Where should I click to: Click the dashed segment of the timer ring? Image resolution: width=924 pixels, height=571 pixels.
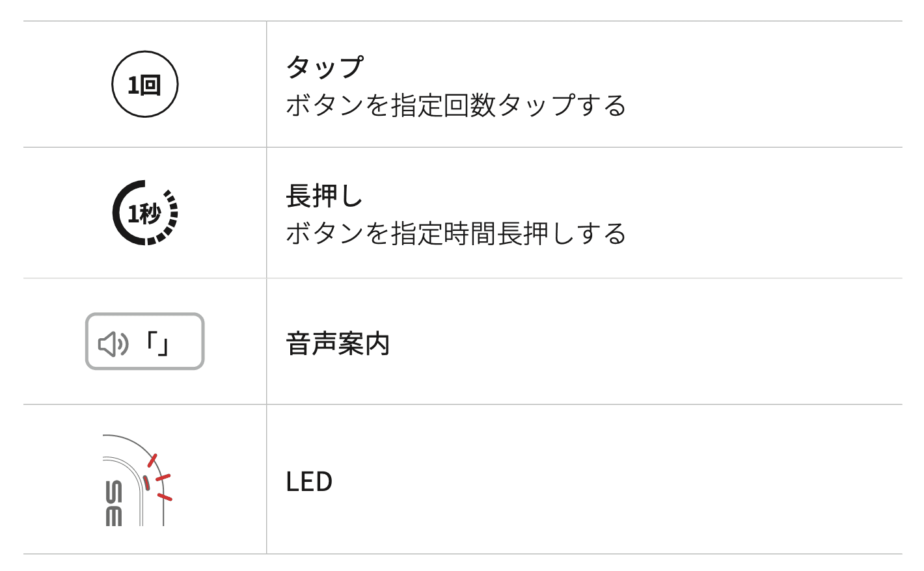(x=172, y=213)
